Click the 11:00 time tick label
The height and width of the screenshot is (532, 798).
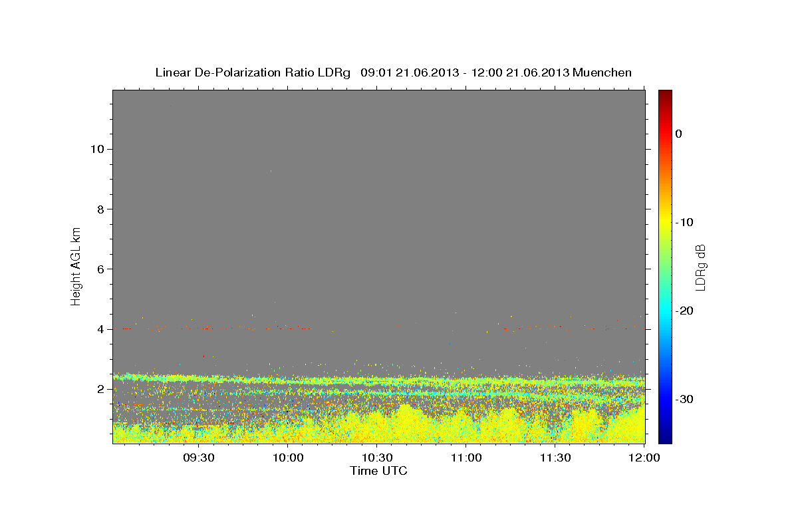pos(466,458)
